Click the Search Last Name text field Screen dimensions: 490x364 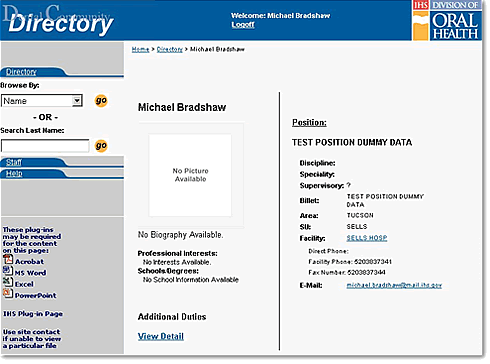(x=45, y=146)
